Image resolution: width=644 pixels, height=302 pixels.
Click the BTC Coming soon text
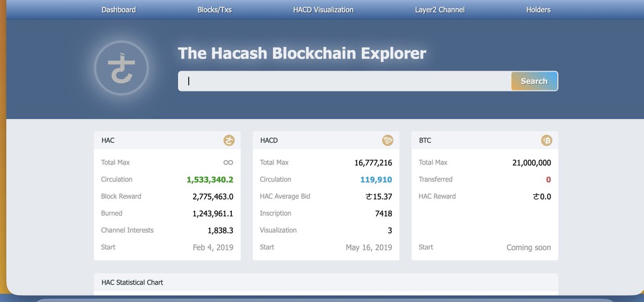coord(529,248)
